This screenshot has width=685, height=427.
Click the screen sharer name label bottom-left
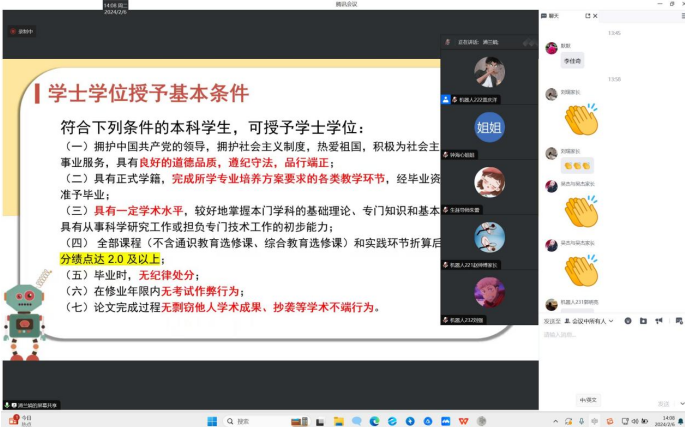(x=33, y=404)
